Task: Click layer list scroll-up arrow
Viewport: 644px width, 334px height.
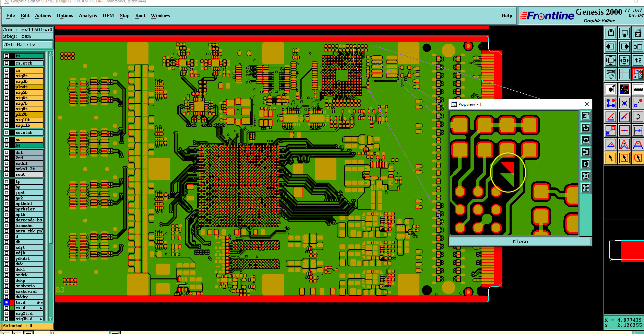Action: click(x=51, y=53)
